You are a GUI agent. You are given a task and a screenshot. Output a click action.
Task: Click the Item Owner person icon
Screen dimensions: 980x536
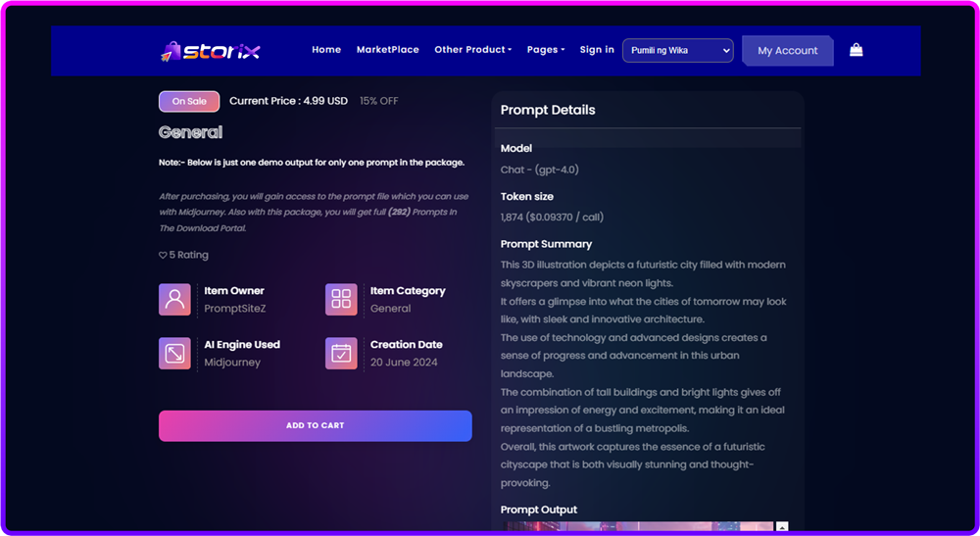click(174, 299)
